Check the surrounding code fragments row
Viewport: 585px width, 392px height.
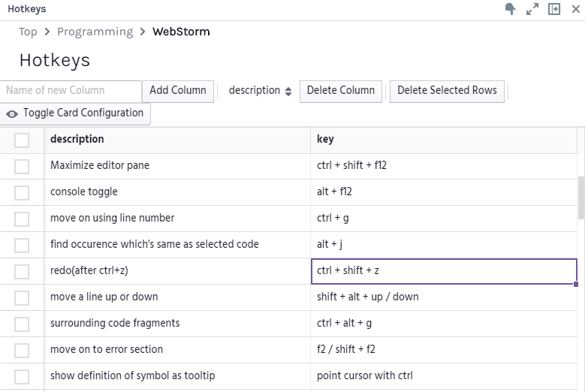tap(22, 324)
